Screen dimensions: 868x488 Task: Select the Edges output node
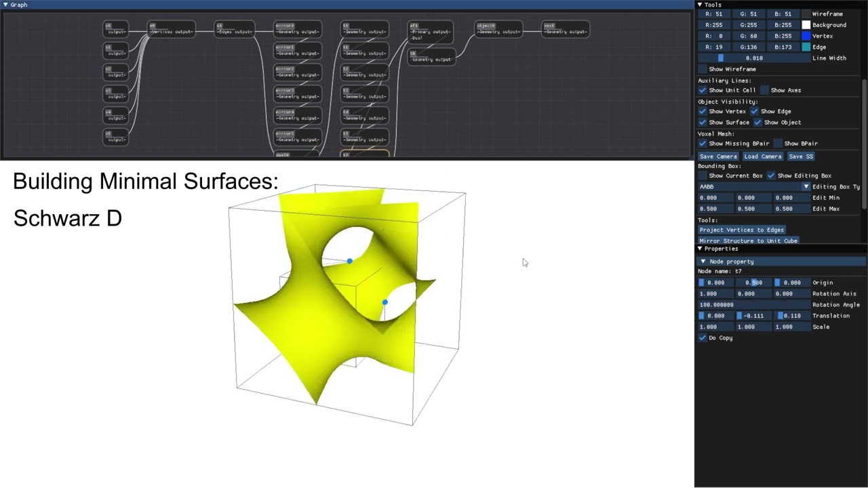tap(235, 29)
